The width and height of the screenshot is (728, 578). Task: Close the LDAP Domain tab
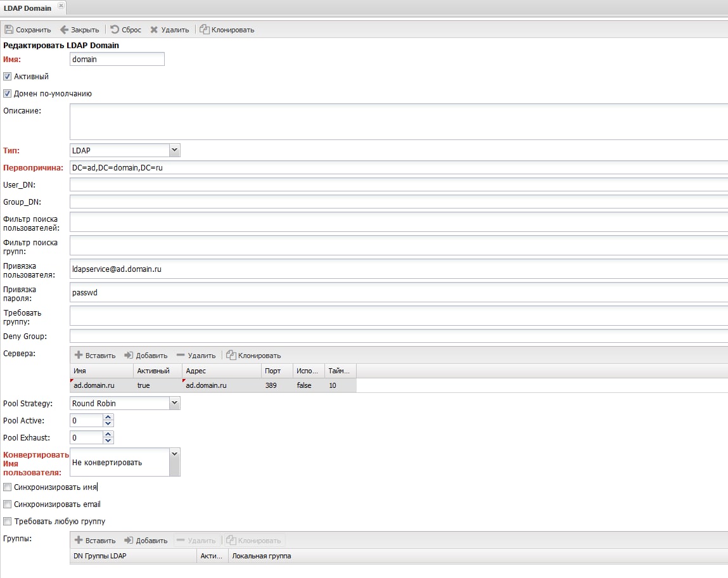[61, 6]
